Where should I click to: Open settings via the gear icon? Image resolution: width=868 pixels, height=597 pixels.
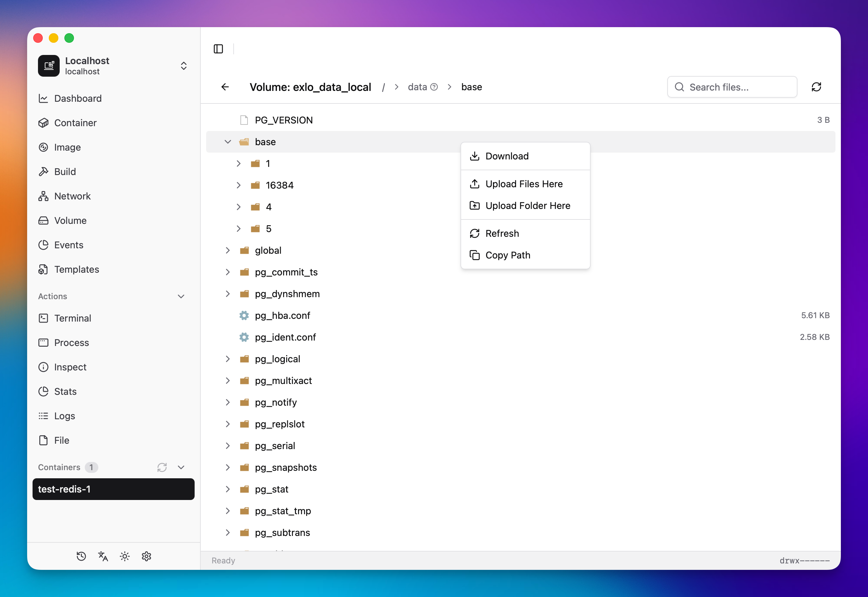pyautogui.click(x=146, y=556)
